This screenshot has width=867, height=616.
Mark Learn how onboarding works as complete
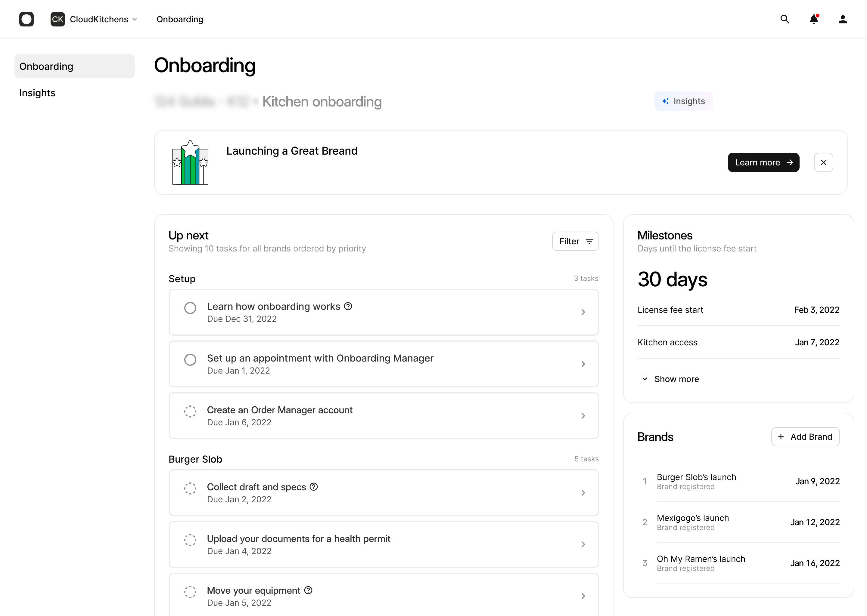[x=190, y=308]
